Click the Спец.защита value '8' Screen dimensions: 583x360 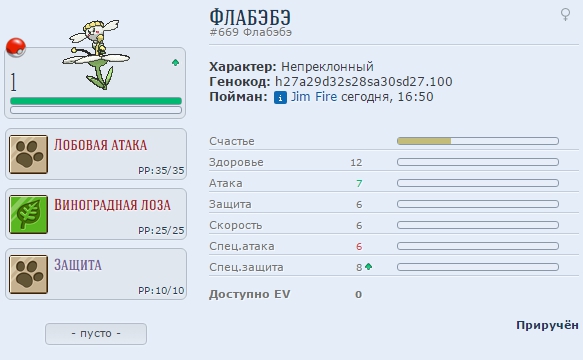(359, 267)
